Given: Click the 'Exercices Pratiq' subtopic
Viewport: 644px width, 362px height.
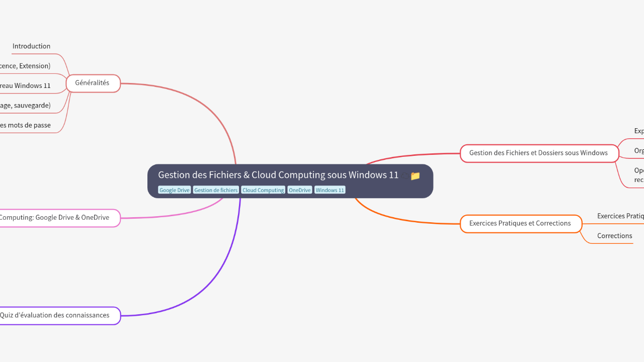Looking at the screenshot, I should (620, 216).
